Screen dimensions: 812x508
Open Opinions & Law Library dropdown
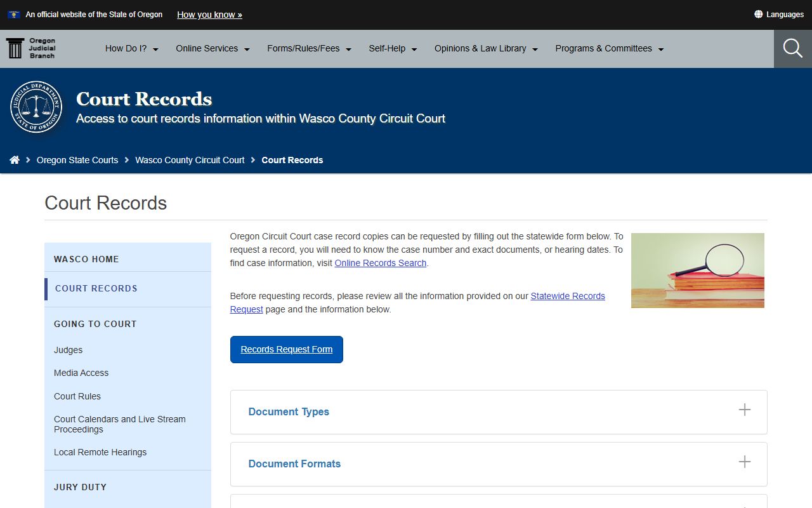tap(487, 48)
